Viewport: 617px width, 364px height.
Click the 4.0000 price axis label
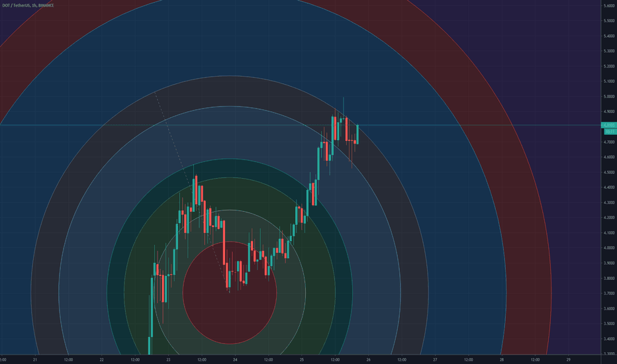tap(609, 248)
